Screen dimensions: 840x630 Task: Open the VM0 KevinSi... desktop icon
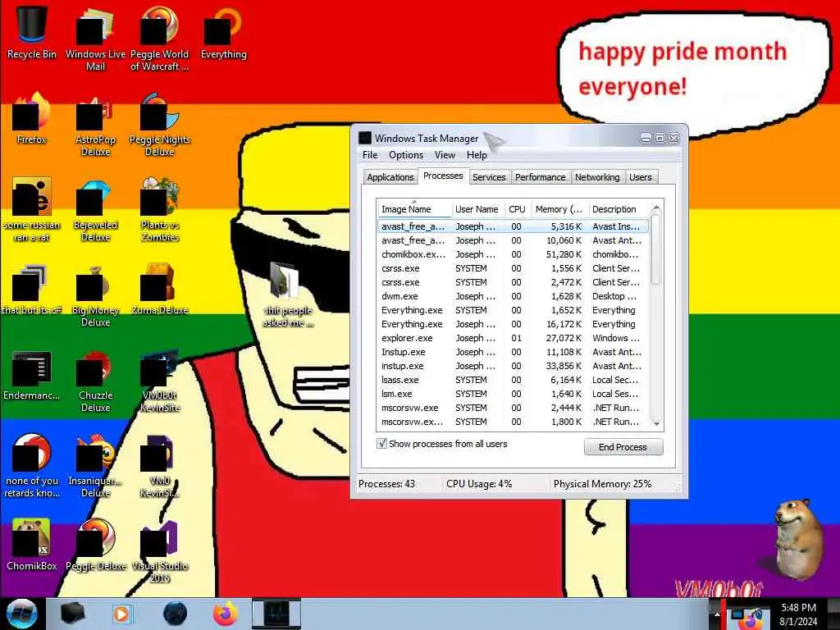click(x=159, y=466)
